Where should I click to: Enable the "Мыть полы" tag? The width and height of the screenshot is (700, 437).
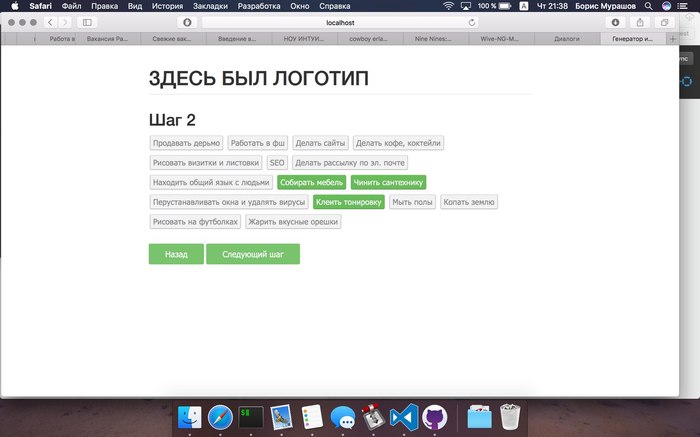[412, 202]
